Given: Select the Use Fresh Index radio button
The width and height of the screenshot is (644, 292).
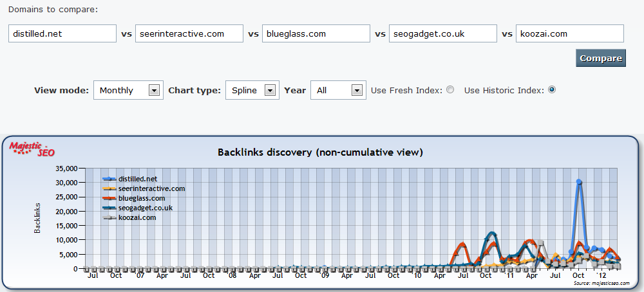Looking at the screenshot, I should 450,90.
